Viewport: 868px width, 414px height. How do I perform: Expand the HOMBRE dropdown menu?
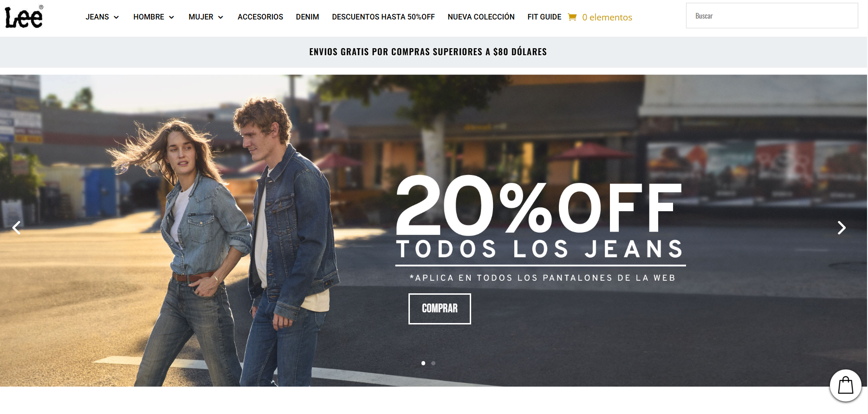coord(154,17)
